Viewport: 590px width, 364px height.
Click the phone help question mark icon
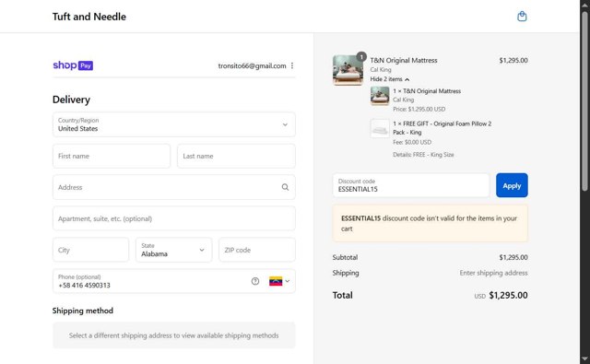pos(255,281)
